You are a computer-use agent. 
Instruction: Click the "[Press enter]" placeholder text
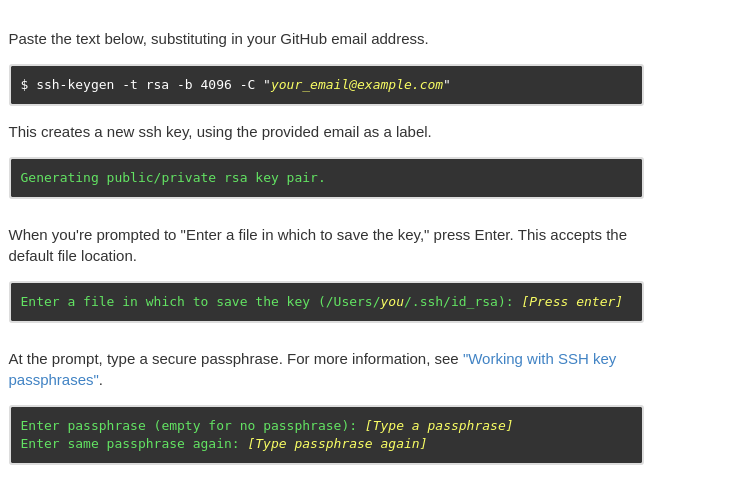point(571,302)
